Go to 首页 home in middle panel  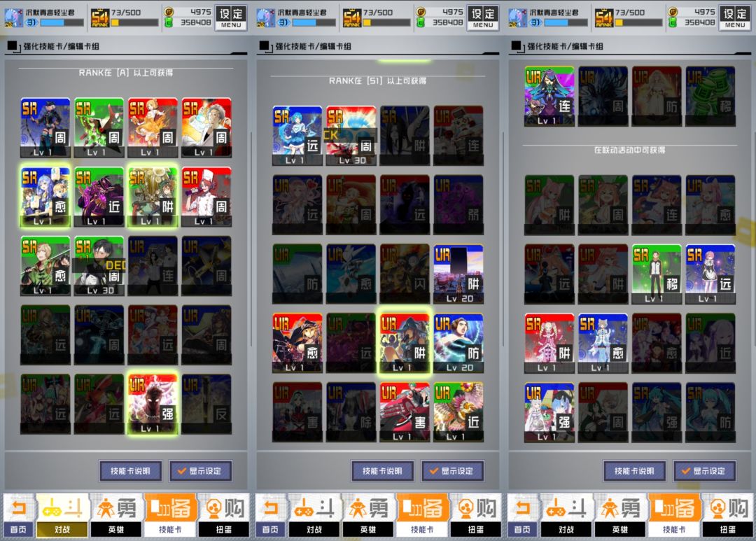pos(270,514)
